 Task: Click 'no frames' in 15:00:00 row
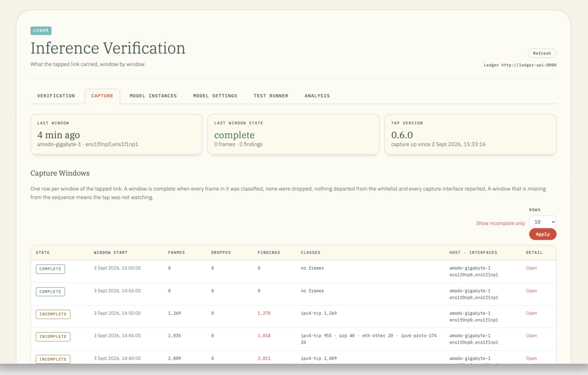pos(312,268)
